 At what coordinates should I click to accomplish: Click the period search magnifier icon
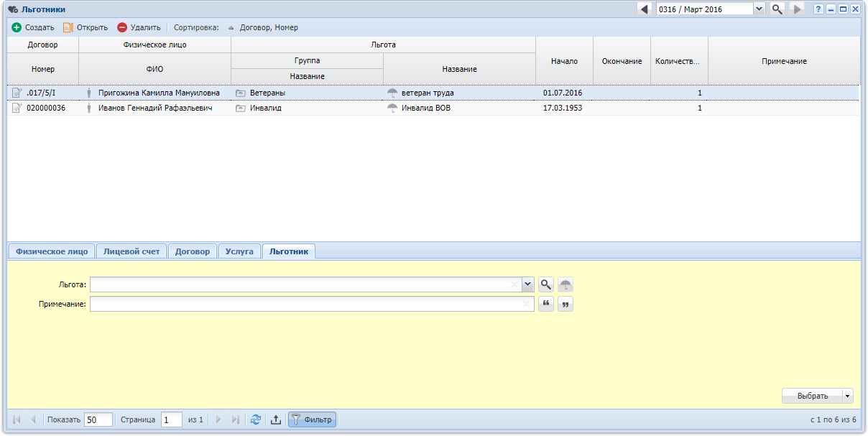click(777, 9)
